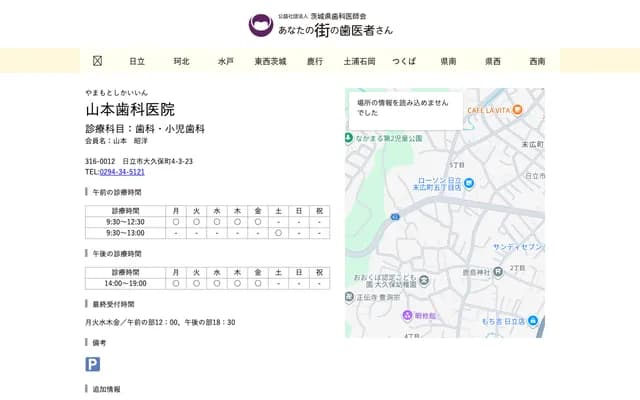640x400 pixels.
Task: Open the 県南 navigation item
Action: point(448,61)
